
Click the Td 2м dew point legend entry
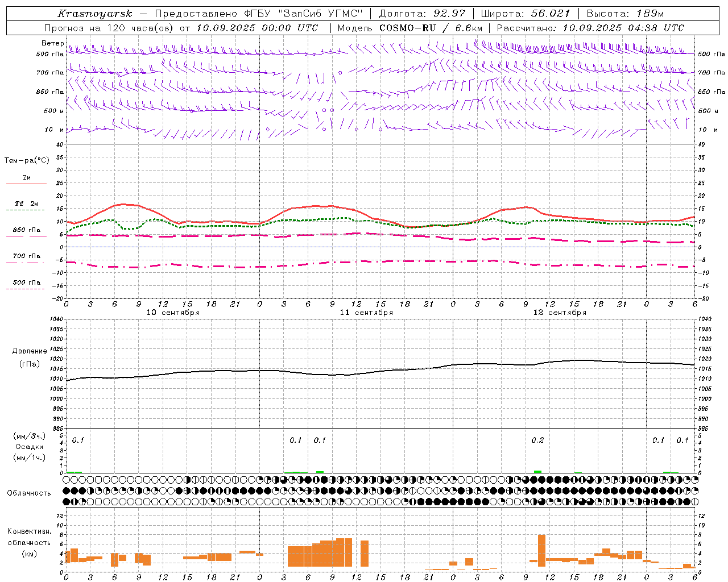[x=26, y=203]
